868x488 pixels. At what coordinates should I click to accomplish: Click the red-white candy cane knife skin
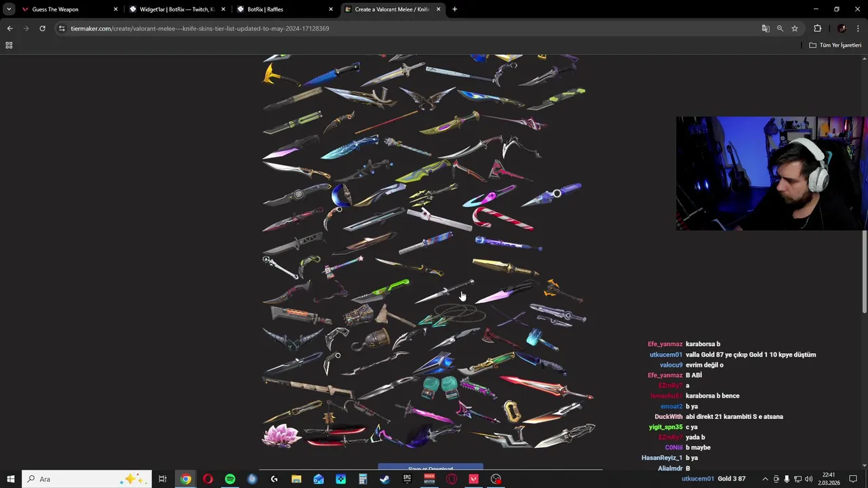tap(502, 218)
